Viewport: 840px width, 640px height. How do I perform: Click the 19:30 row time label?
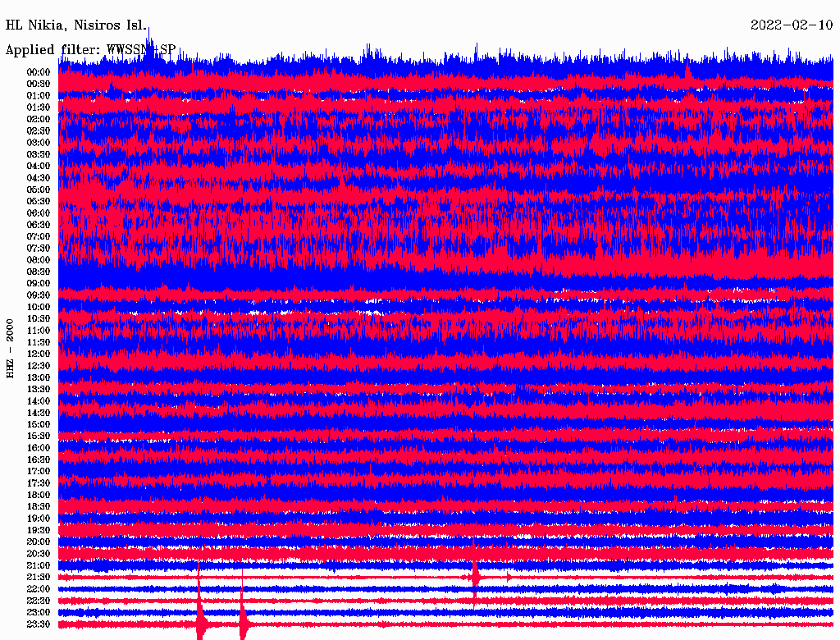(39, 530)
